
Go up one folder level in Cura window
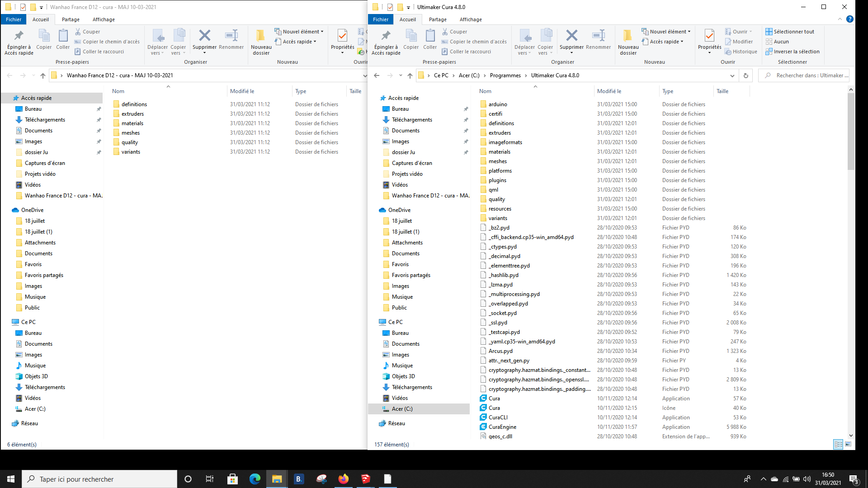[x=410, y=75]
